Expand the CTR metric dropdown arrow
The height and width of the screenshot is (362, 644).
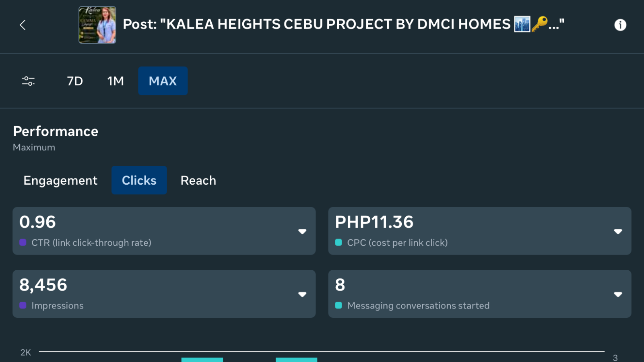click(x=302, y=231)
